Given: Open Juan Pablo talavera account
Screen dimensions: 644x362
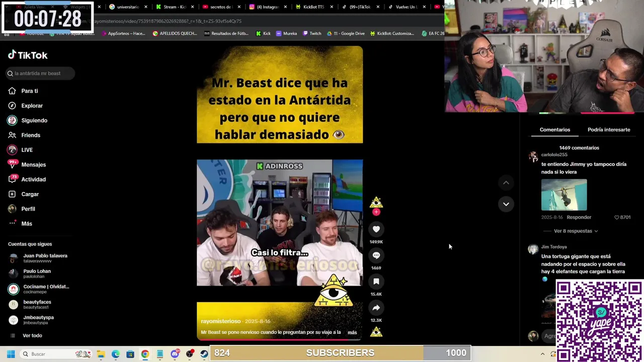Looking at the screenshot, I should pyautogui.click(x=38, y=258).
